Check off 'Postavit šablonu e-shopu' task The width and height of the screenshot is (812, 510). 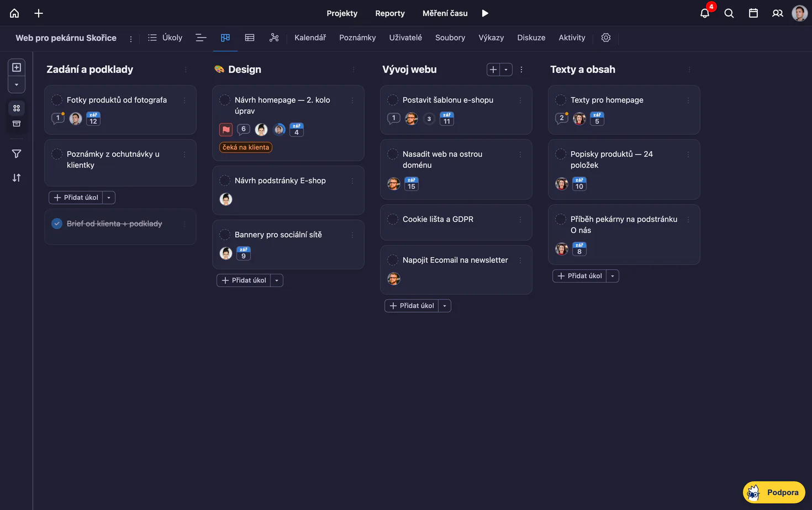[393, 100]
